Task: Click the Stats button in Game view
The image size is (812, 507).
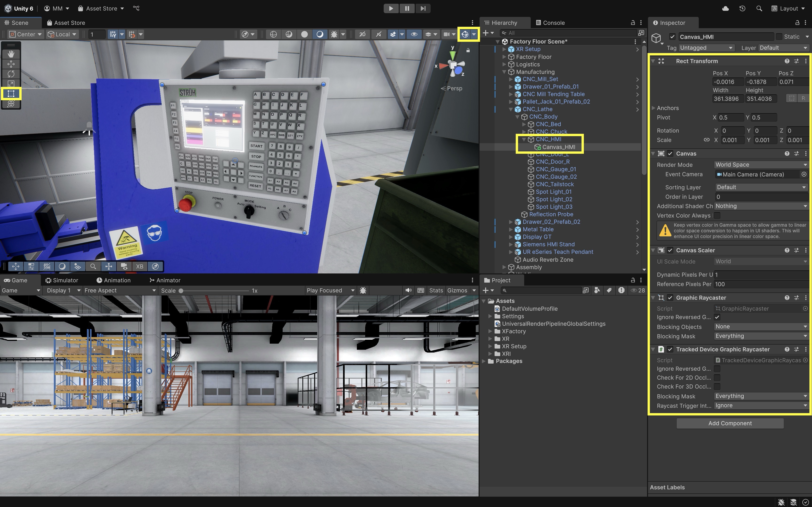Action: pos(436,290)
